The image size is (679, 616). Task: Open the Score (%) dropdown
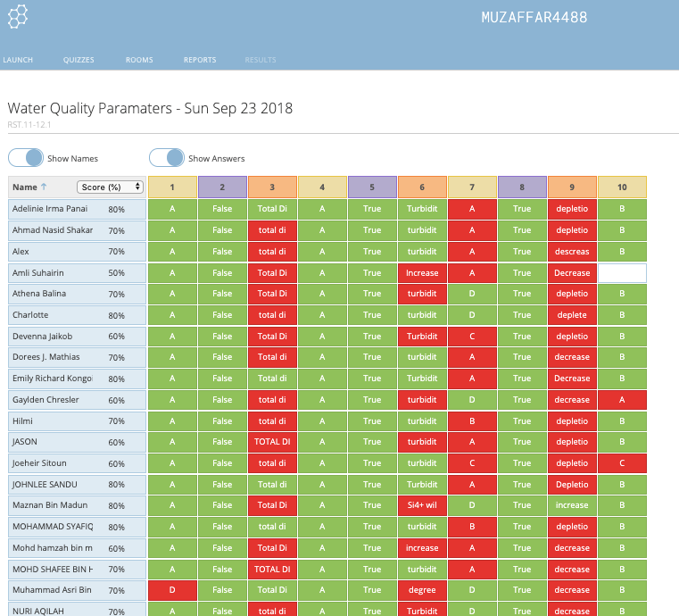point(110,187)
